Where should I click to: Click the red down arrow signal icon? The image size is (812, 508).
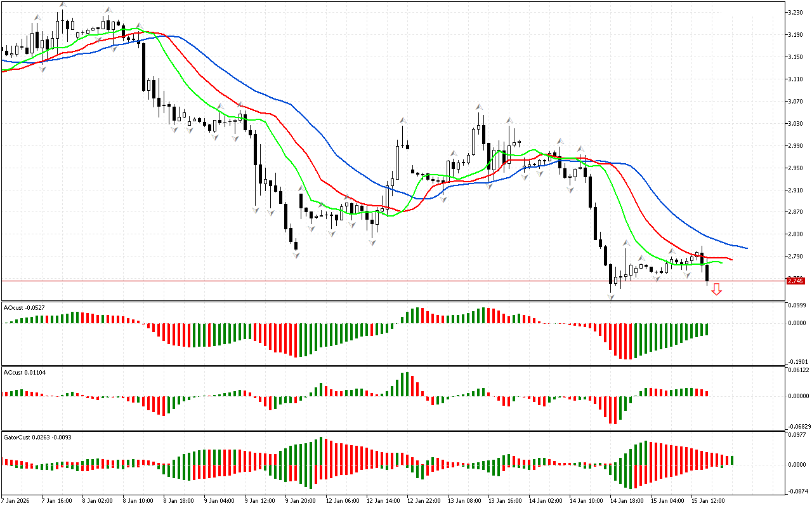click(716, 290)
